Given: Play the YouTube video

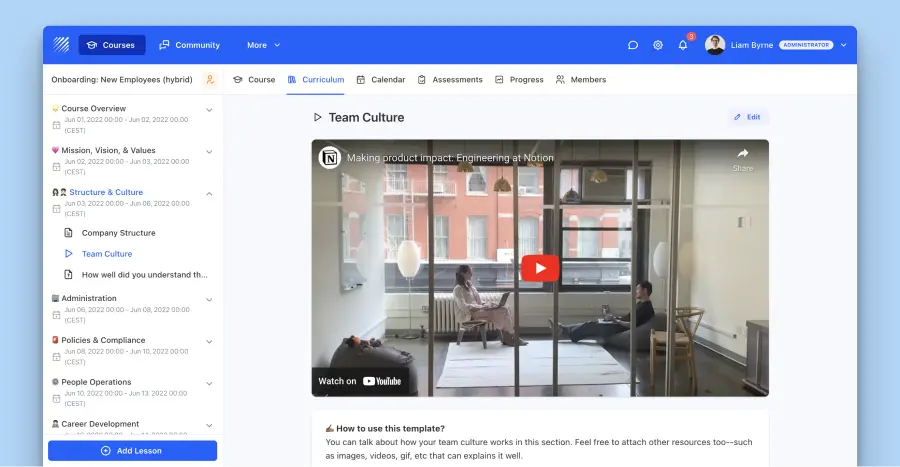Looking at the screenshot, I should [x=540, y=268].
